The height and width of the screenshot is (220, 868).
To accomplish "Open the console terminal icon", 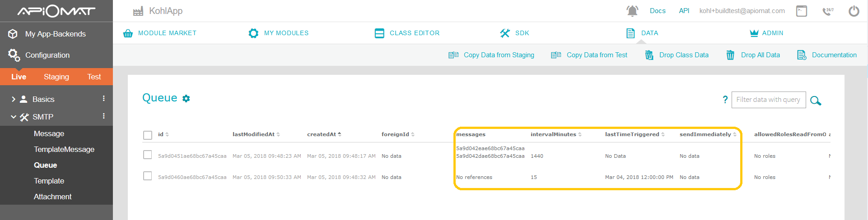I will point(802,11).
